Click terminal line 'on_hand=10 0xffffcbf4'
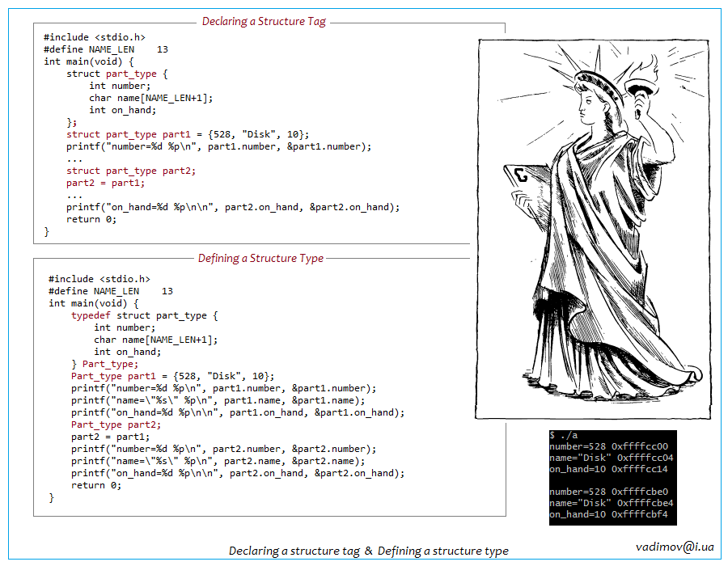 [608, 514]
